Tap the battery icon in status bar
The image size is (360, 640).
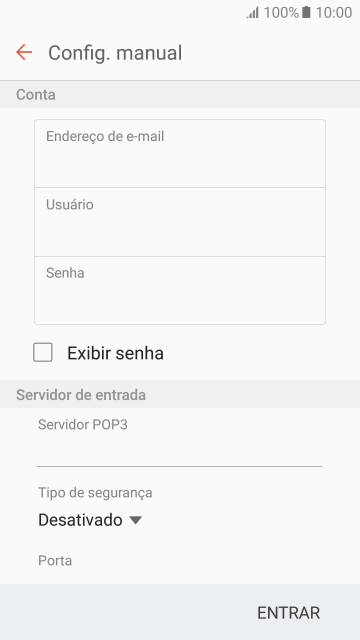[306, 12]
